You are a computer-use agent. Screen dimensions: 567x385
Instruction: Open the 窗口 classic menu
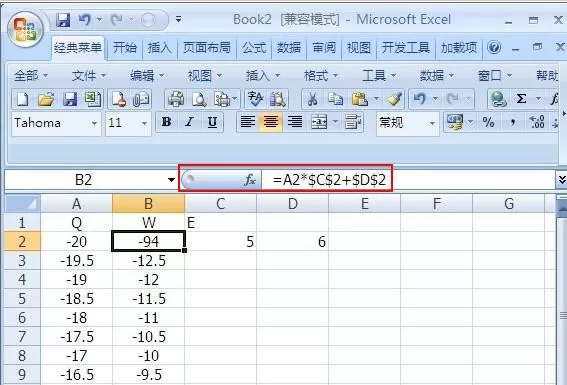pyautogui.click(x=495, y=76)
